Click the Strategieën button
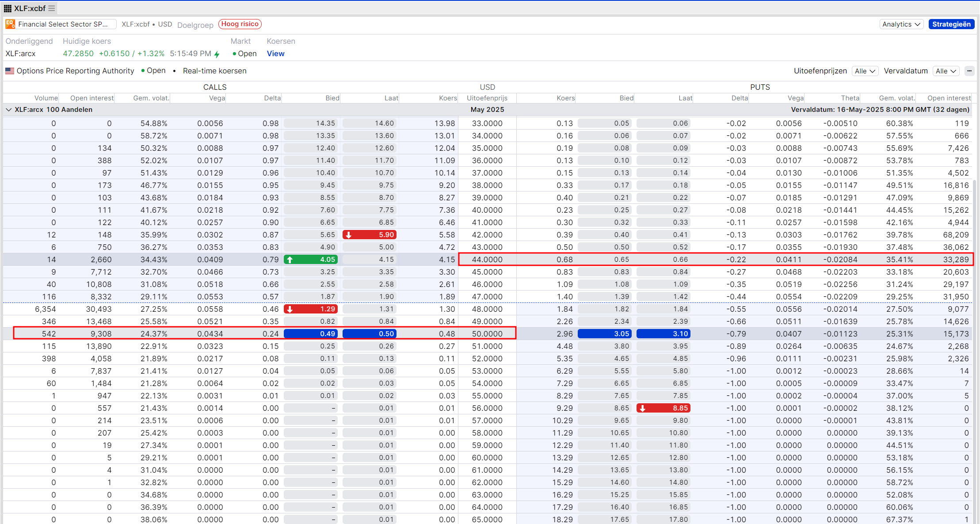The image size is (980, 524). click(951, 24)
